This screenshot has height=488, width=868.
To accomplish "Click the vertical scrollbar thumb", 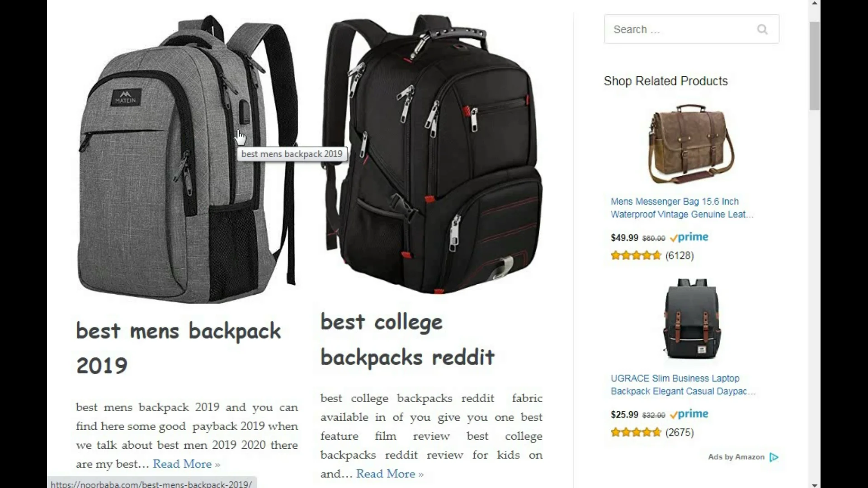I will (x=815, y=66).
